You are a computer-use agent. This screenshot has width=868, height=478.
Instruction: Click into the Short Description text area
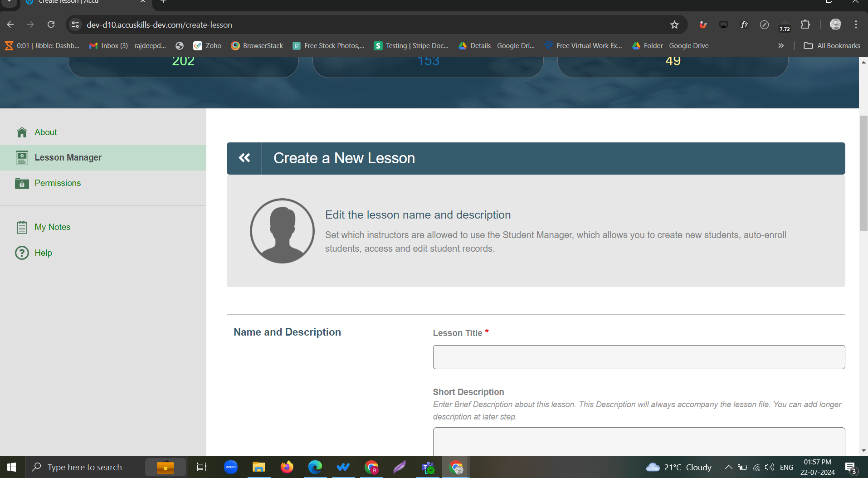point(639,441)
